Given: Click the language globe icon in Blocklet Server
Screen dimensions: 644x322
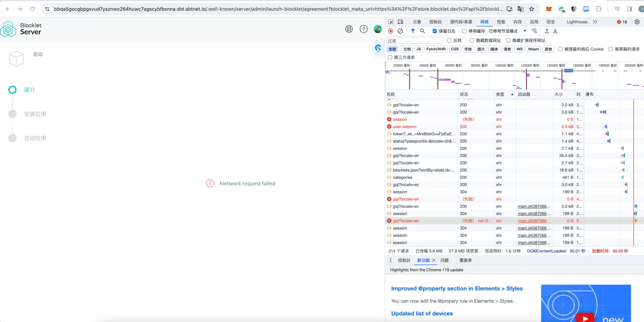Looking at the screenshot, I should pyautogui.click(x=349, y=29).
